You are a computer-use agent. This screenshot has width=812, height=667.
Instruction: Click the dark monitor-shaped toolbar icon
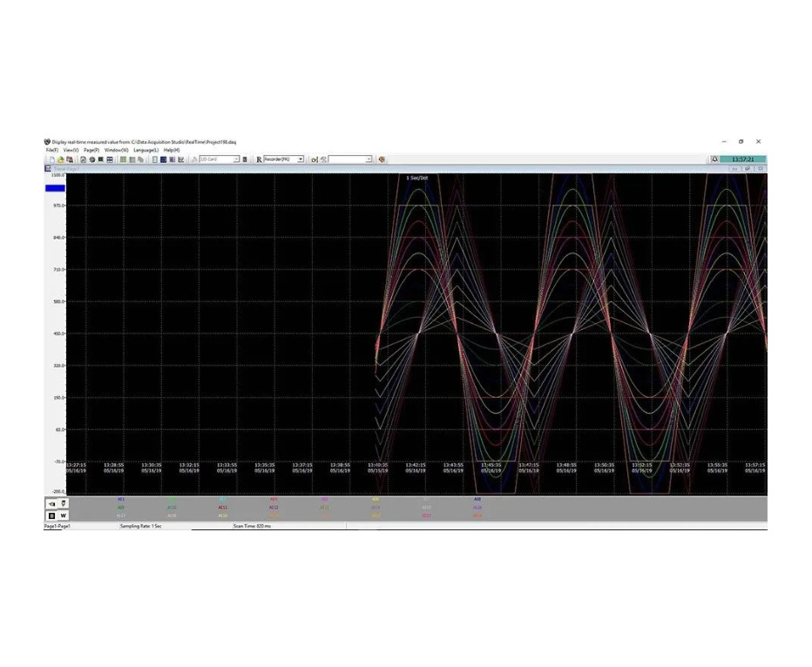[101, 159]
